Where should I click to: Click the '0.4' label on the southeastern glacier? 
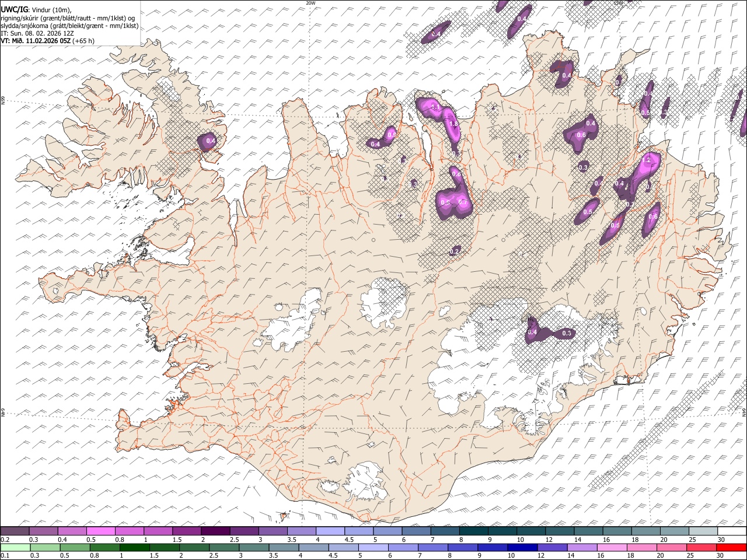(x=532, y=332)
